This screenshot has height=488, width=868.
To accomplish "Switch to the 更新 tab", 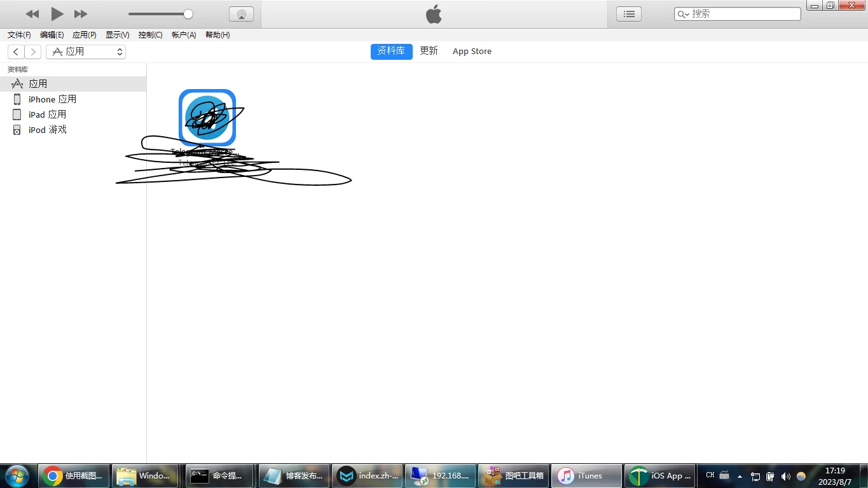I will (x=429, y=51).
